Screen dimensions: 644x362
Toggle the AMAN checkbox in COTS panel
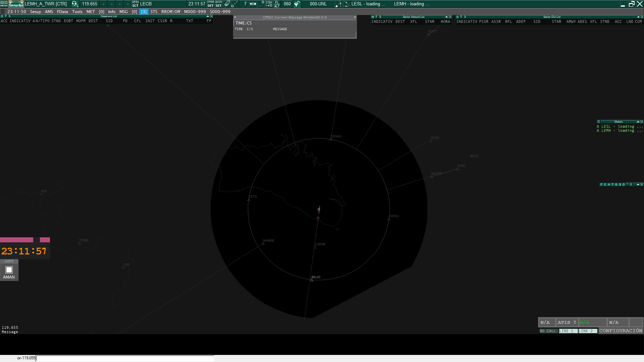[9, 270]
